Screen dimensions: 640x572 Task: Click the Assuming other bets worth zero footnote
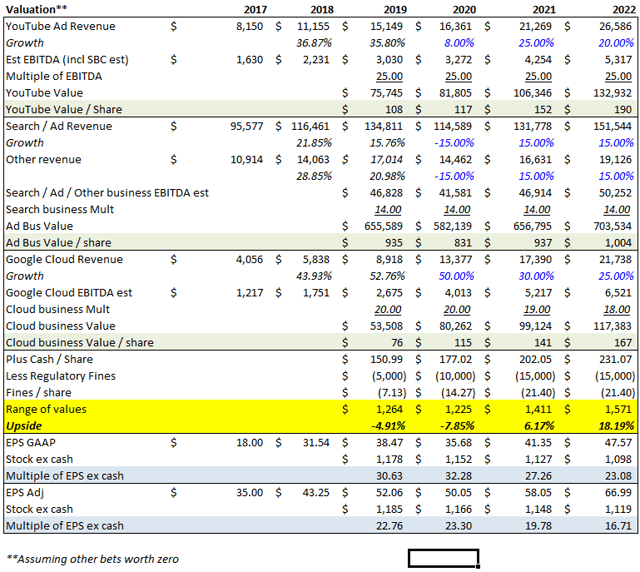[93, 559]
